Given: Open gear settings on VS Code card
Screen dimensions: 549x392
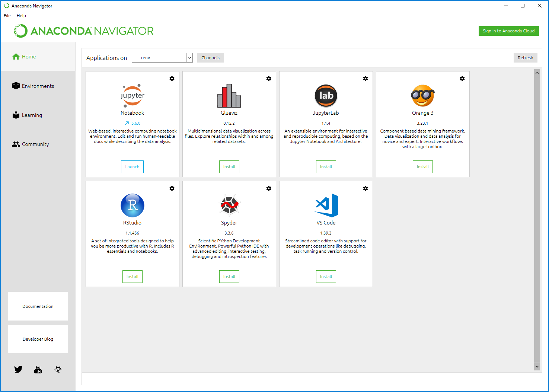Looking at the screenshot, I should point(366,188).
